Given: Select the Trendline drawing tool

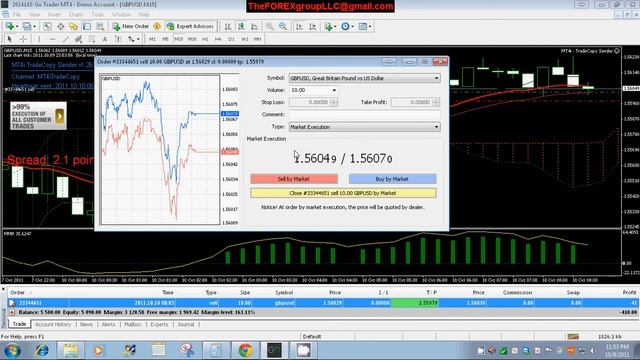Looking at the screenshot, I should pos(65,39).
